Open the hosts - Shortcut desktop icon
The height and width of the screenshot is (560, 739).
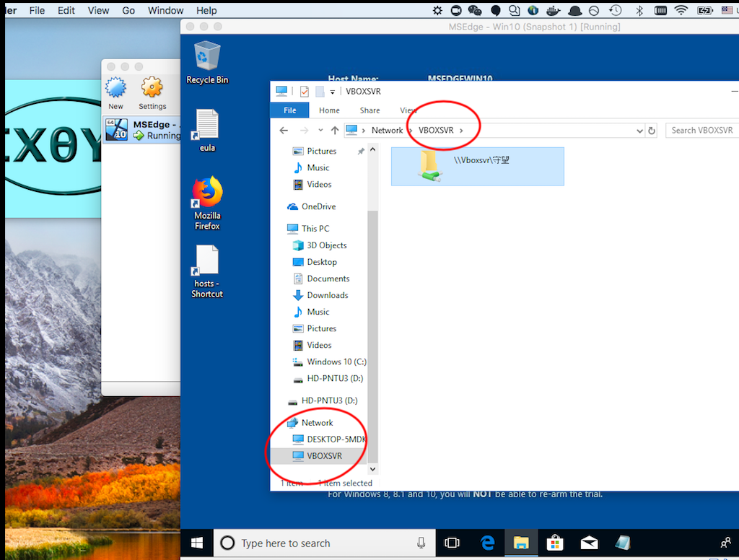[x=207, y=271]
